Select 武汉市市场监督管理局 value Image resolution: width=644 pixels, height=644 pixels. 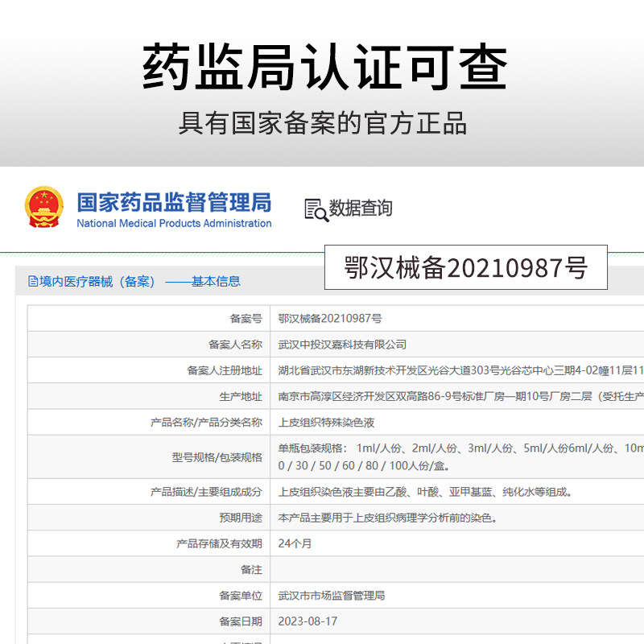[x=332, y=596]
